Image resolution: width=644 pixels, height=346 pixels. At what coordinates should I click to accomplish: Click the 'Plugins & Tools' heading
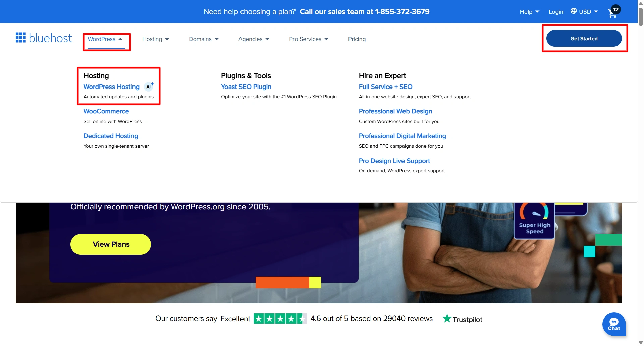(246, 76)
